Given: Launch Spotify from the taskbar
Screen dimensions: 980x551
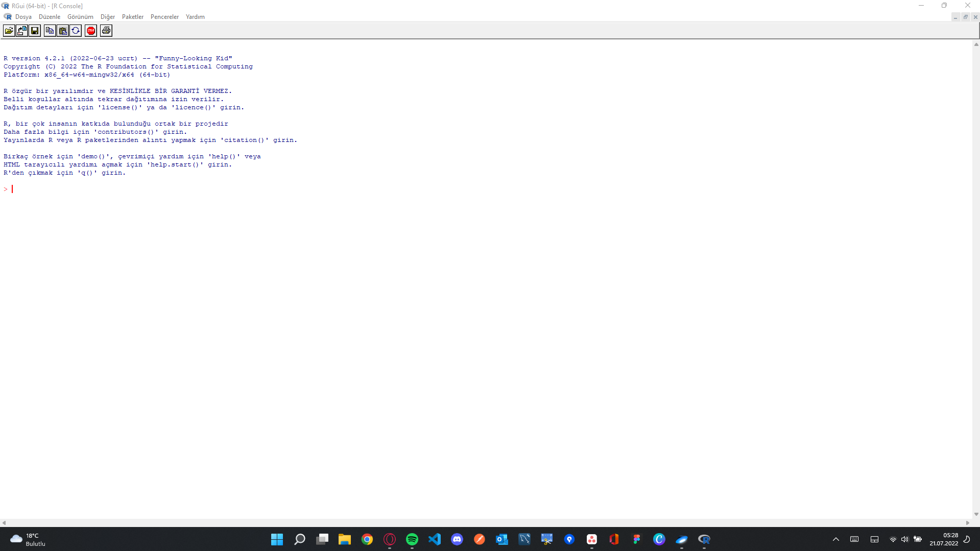Looking at the screenshot, I should pyautogui.click(x=412, y=539).
